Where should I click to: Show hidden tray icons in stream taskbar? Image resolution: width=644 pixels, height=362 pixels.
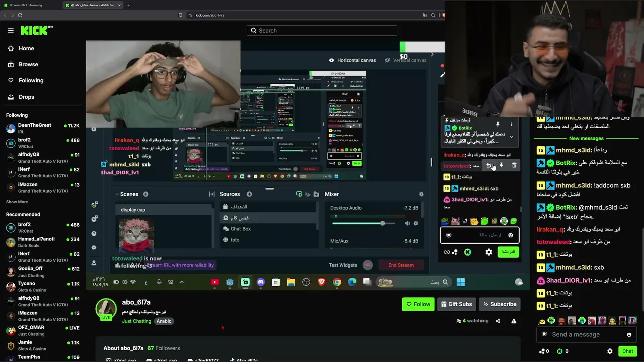[182, 282]
